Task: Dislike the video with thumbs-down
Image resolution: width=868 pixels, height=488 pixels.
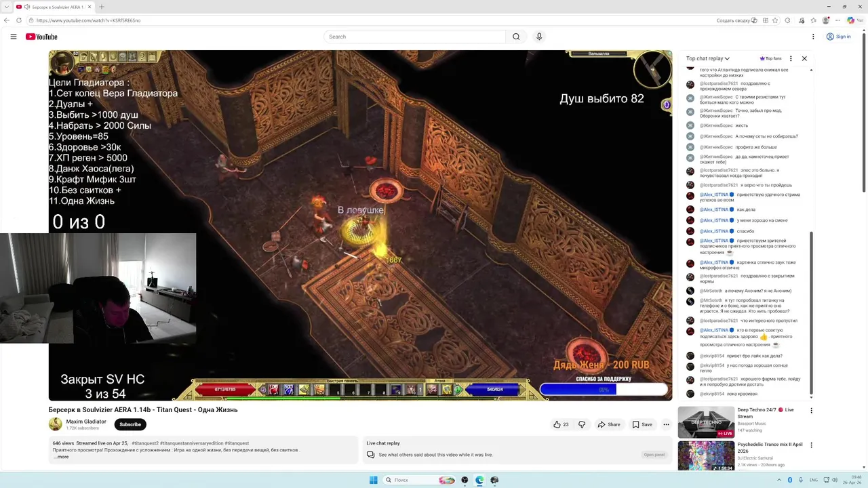Action: (582, 424)
